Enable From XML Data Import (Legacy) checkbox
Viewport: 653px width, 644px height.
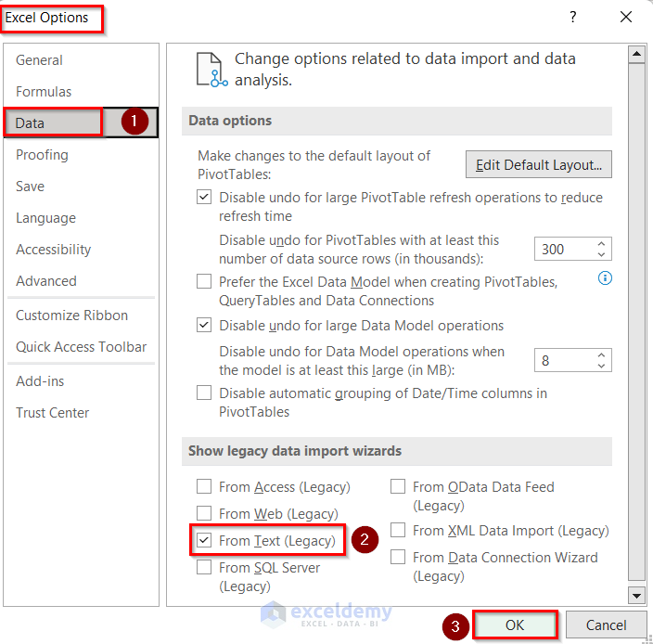[398, 530]
